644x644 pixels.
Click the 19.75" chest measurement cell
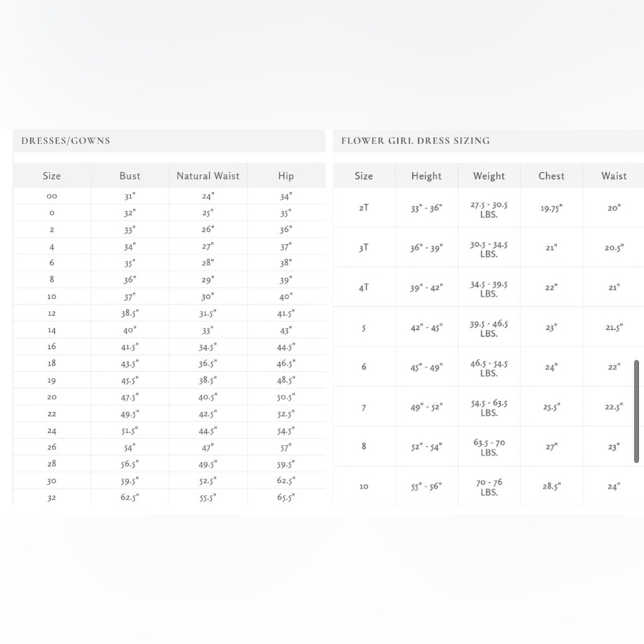551,208
